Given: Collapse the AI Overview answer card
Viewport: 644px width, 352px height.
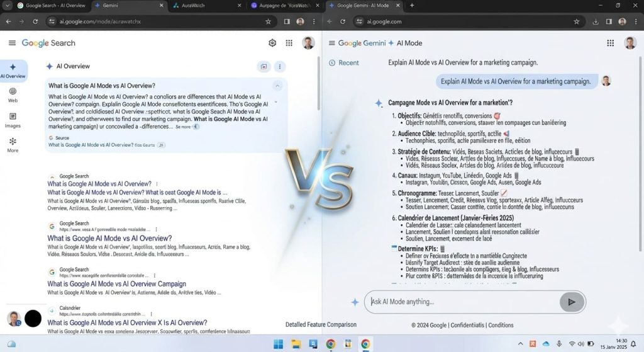Looking at the screenshot, I should click(x=277, y=86).
